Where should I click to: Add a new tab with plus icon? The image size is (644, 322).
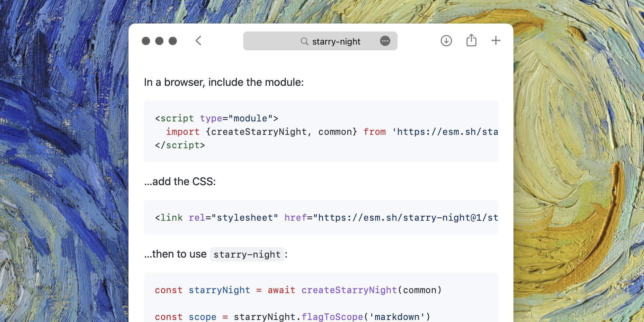[496, 41]
